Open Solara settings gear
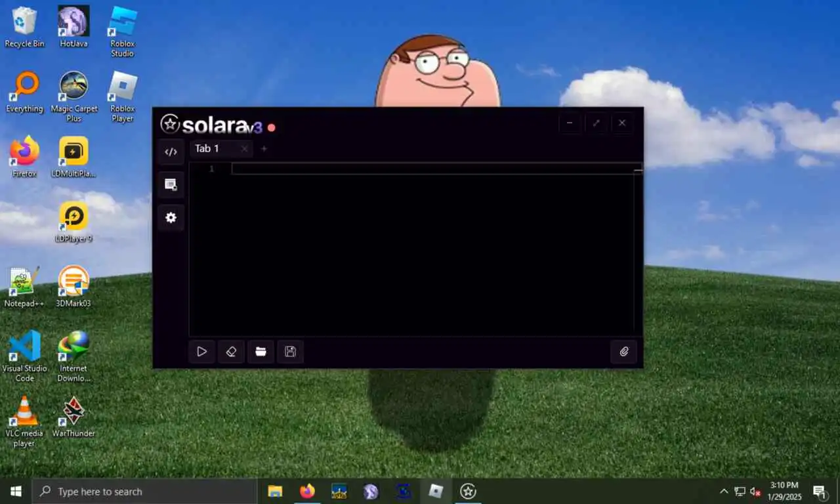Screen dimensions: 840x504 point(171,217)
